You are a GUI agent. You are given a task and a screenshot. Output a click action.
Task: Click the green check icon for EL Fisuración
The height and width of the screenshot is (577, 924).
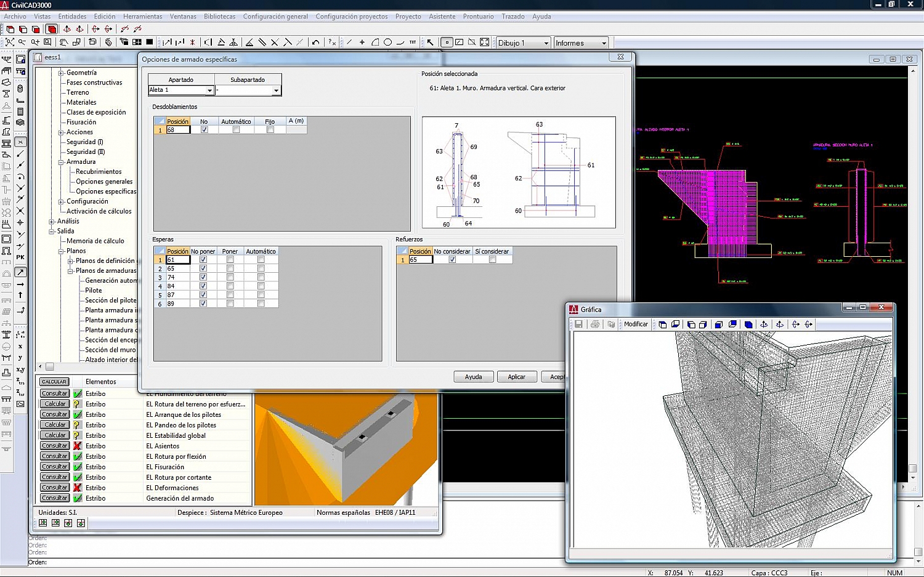click(78, 467)
